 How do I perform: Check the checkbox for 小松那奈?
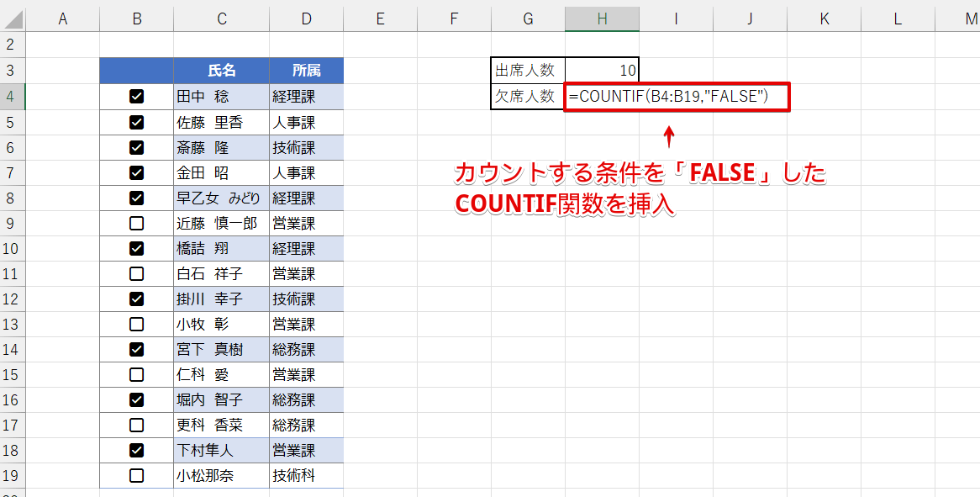point(136,475)
